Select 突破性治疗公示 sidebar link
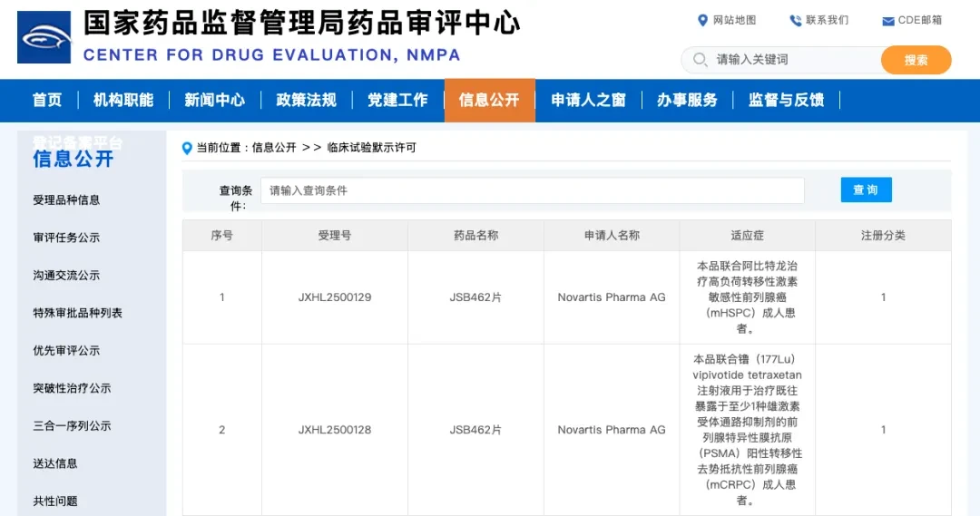The image size is (980, 516). point(72,388)
